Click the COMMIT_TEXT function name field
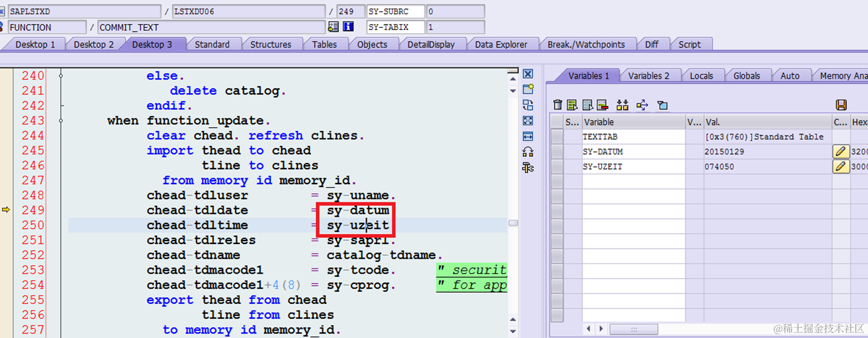This screenshot has height=338, width=868. (x=211, y=27)
